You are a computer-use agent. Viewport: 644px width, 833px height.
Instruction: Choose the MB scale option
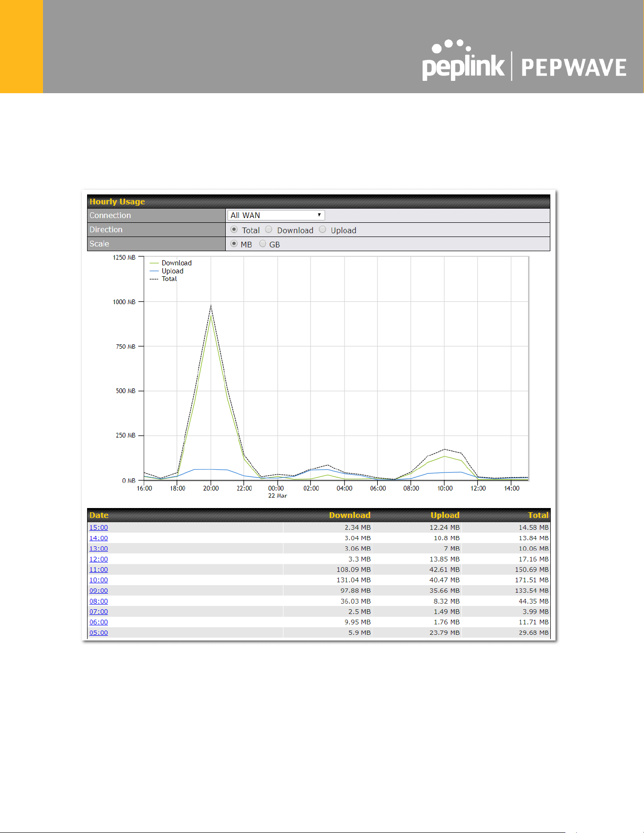click(234, 244)
